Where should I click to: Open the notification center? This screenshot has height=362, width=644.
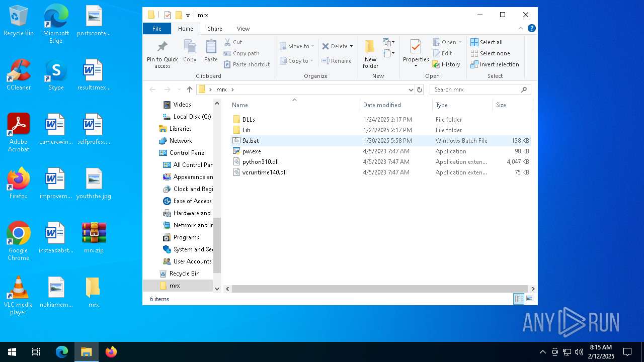[x=627, y=352]
